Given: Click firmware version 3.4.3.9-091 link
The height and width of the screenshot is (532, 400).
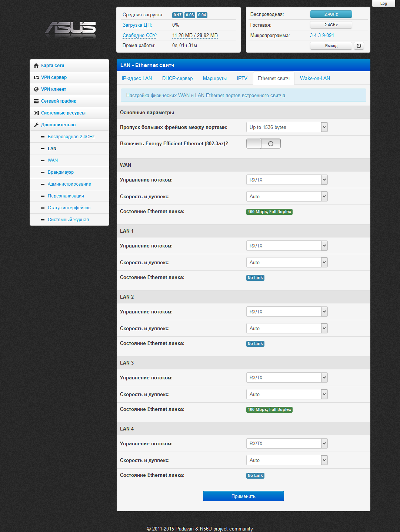Looking at the screenshot, I should (322, 35).
